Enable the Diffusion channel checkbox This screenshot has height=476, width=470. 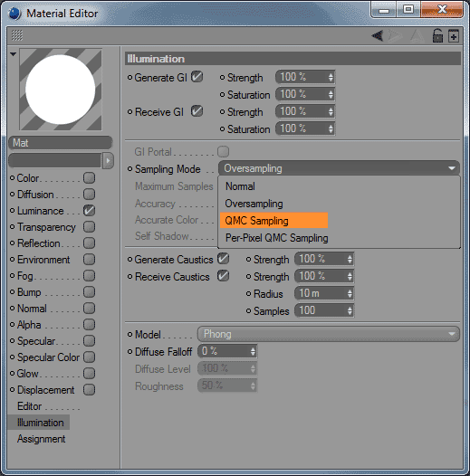tap(89, 195)
